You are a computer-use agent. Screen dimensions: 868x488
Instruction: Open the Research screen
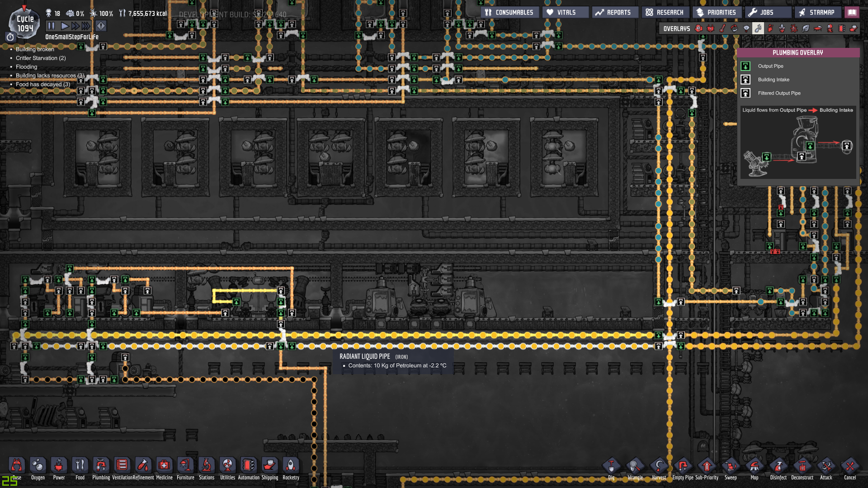(665, 12)
